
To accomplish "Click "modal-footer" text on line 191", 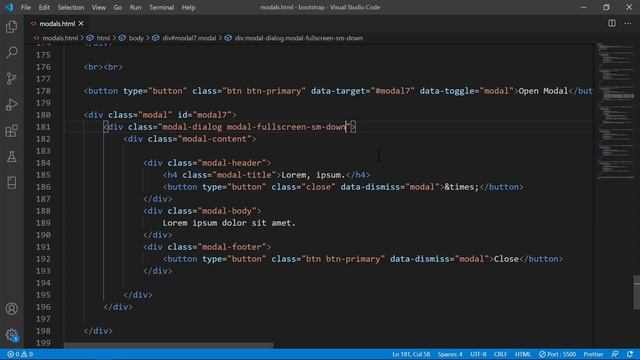I will [x=231, y=247].
